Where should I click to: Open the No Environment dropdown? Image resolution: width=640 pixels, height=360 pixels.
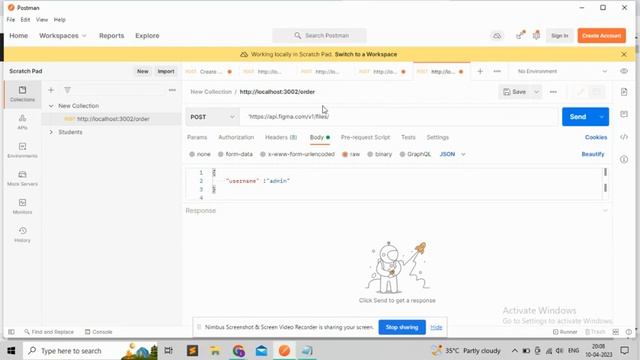562,71
